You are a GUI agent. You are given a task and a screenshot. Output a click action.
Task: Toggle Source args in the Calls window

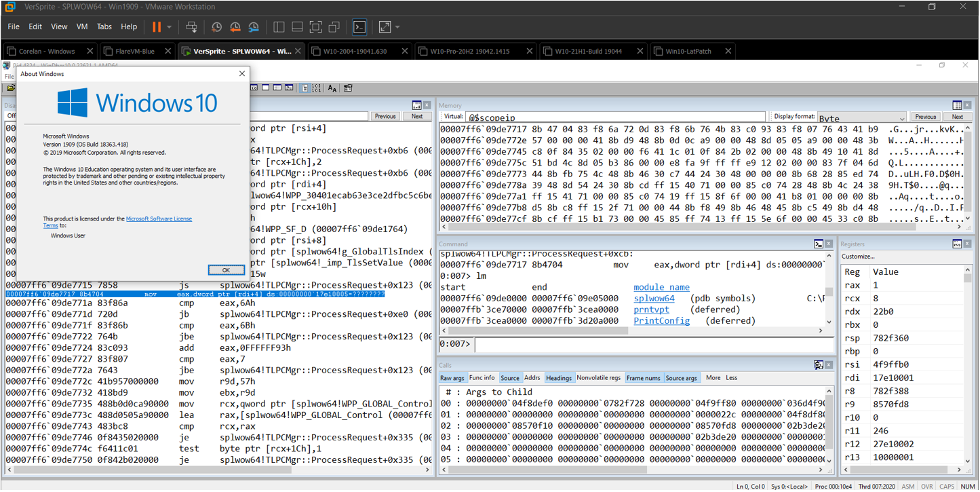click(682, 378)
